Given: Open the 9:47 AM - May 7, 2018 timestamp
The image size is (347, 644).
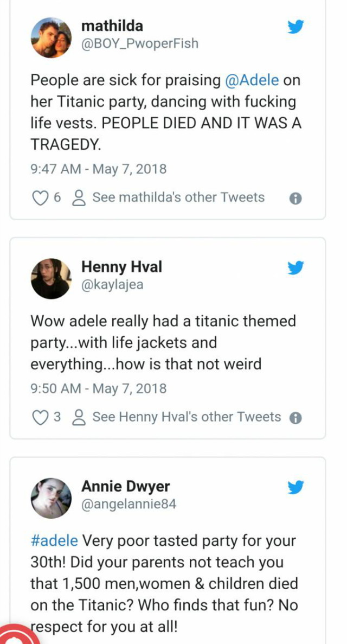Looking at the screenshot, I should (98, 169).
